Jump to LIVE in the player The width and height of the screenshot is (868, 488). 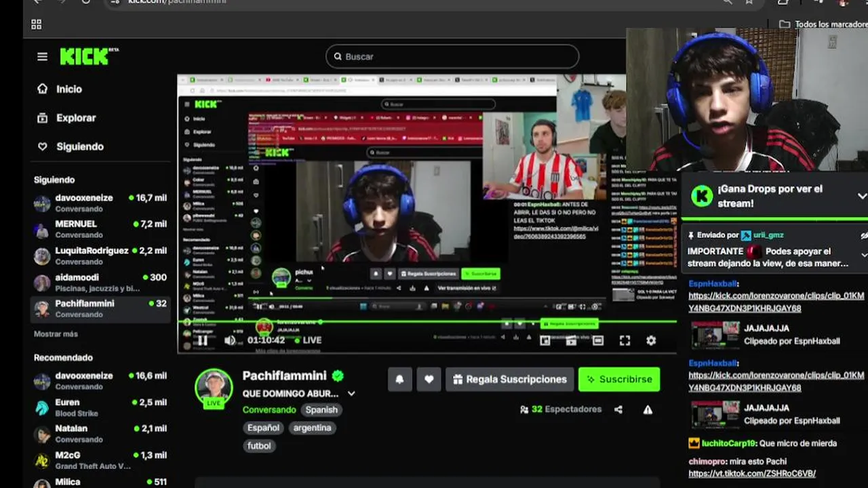point(308,340)
